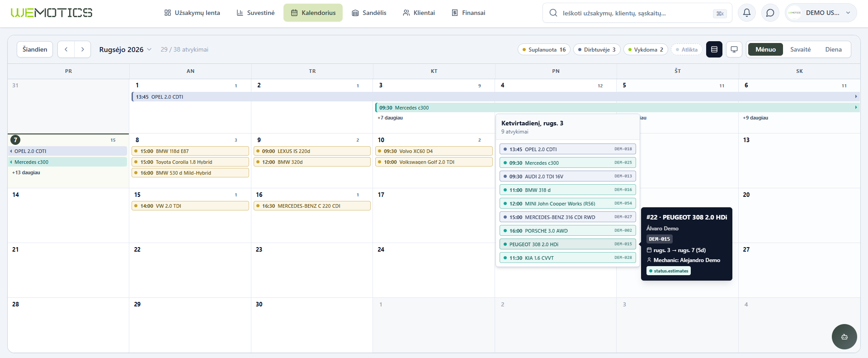868x358 pixels.
Task: Select popup row AUDI 2.0 TDI 16V
Action: click(x=568, y=176)
